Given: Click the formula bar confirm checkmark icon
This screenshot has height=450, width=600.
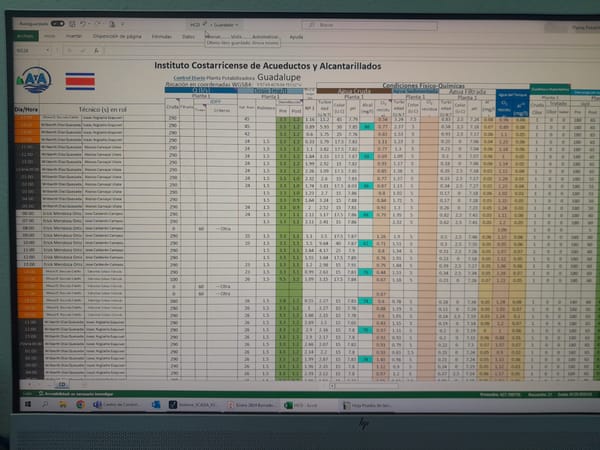Looking at the screenshot, I should coord(83,51).
